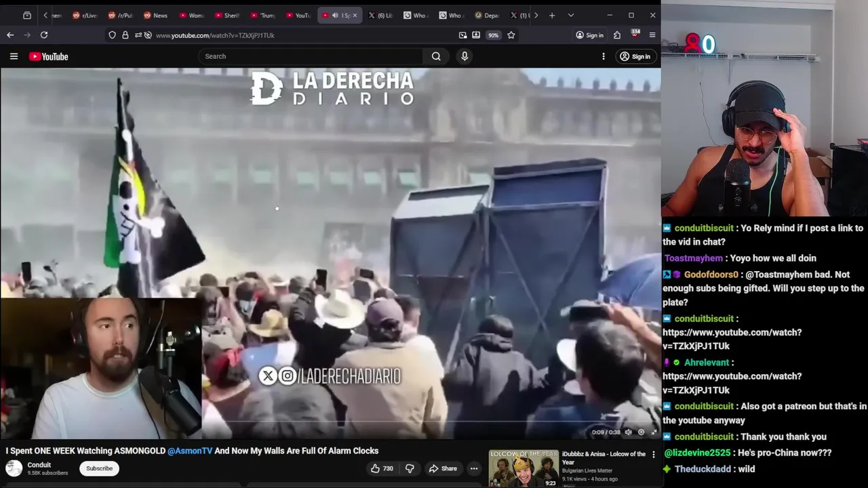The image size is (868, 488).
Task: Click inside the YouTube search field
Action: pos(311,56)
